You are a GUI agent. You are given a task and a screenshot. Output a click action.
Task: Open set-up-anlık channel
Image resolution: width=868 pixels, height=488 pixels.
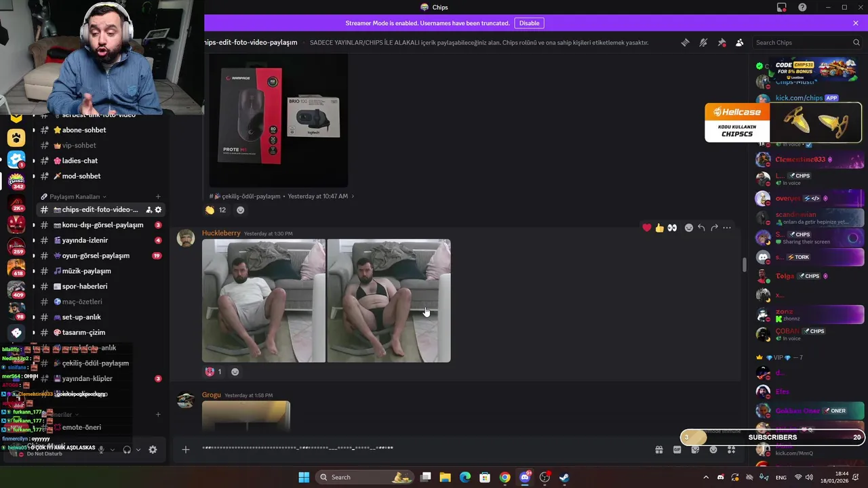pos(100,317)
